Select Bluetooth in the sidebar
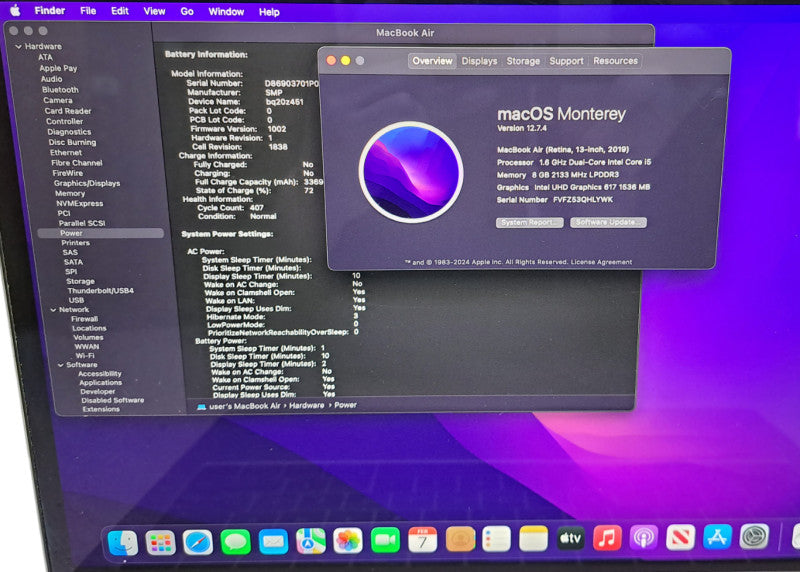The width and height of the screenshot is (800, 572). (60, 90)
